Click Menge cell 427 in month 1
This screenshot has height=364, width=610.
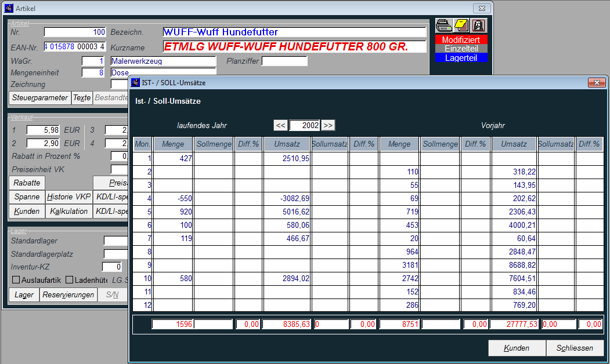point(173,158)
